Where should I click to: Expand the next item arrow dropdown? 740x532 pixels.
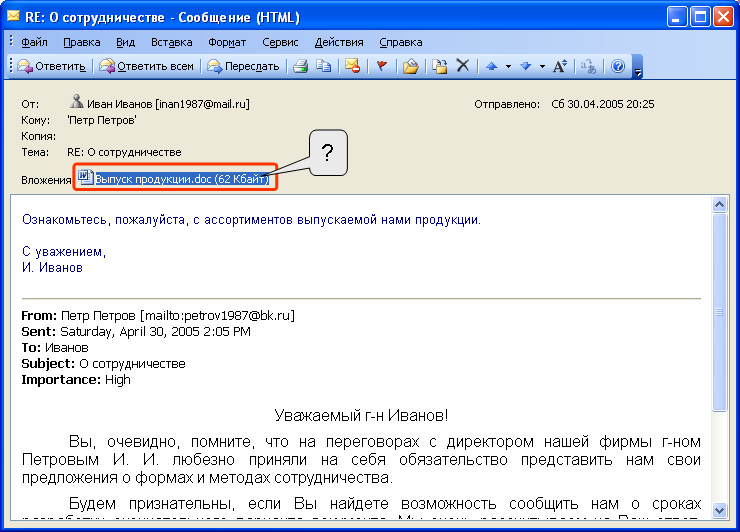542,67
